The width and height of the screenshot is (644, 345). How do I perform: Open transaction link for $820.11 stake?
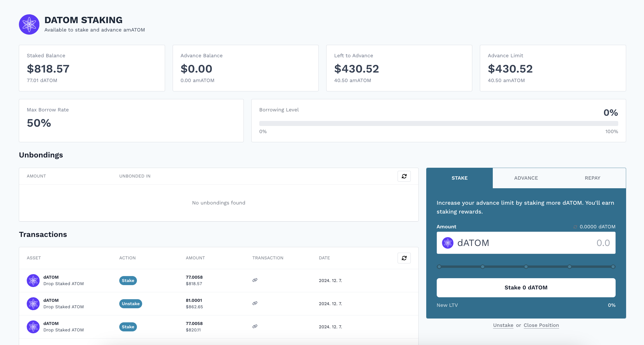[255, 326]
